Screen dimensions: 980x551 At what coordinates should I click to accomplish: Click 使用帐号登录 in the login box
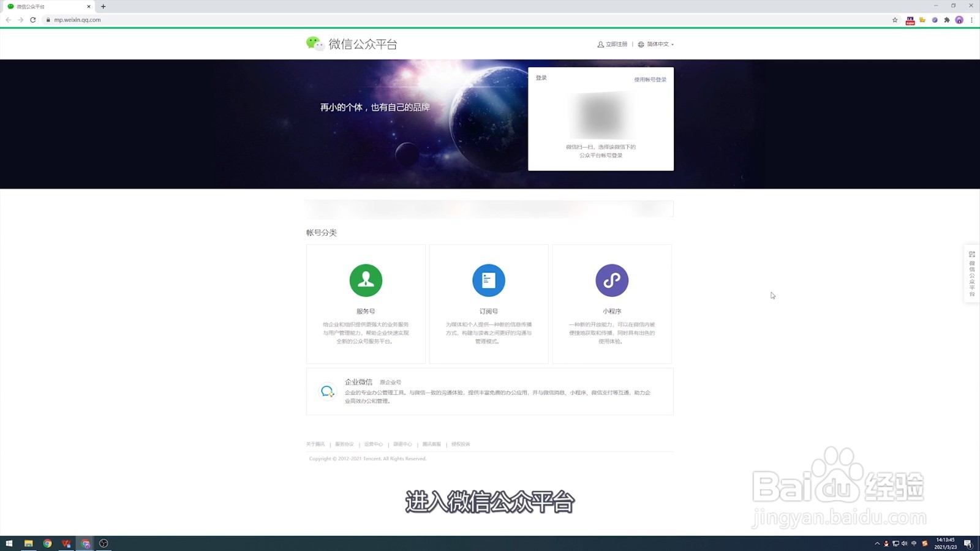coord(650,80)
